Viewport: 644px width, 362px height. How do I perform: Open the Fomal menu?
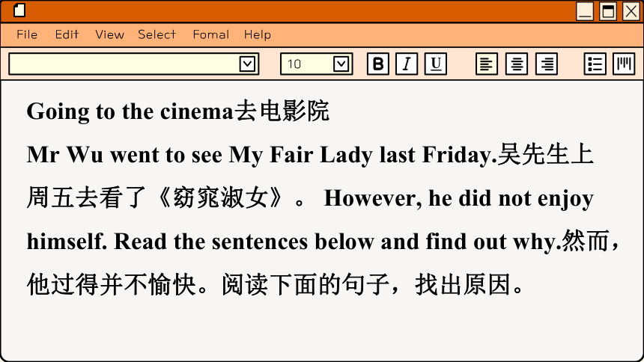point(211,34)
